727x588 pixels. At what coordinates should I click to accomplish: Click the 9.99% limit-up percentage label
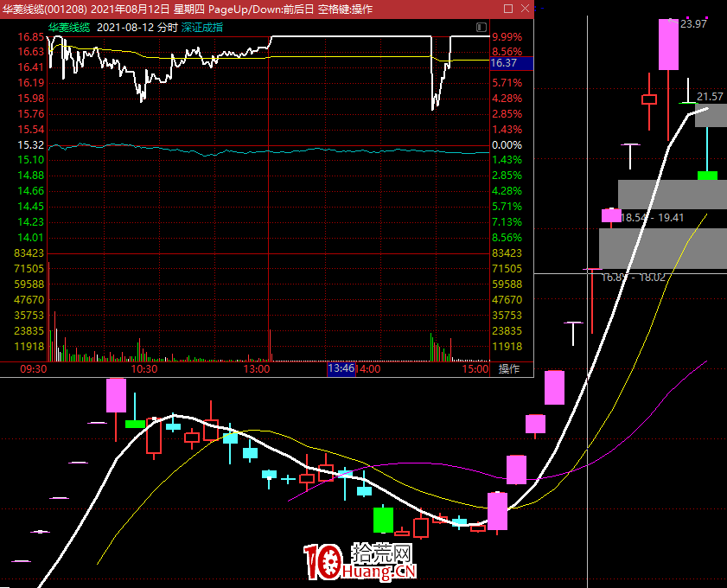click(x=507, y=37)
